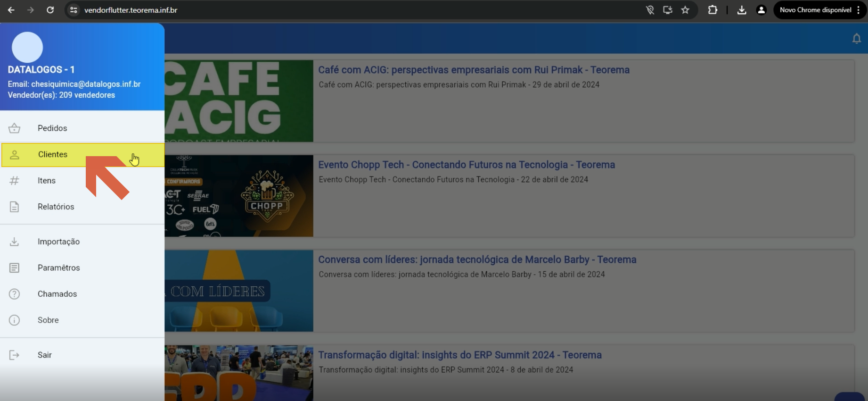Choose Sair to log out

click(82, 355)
